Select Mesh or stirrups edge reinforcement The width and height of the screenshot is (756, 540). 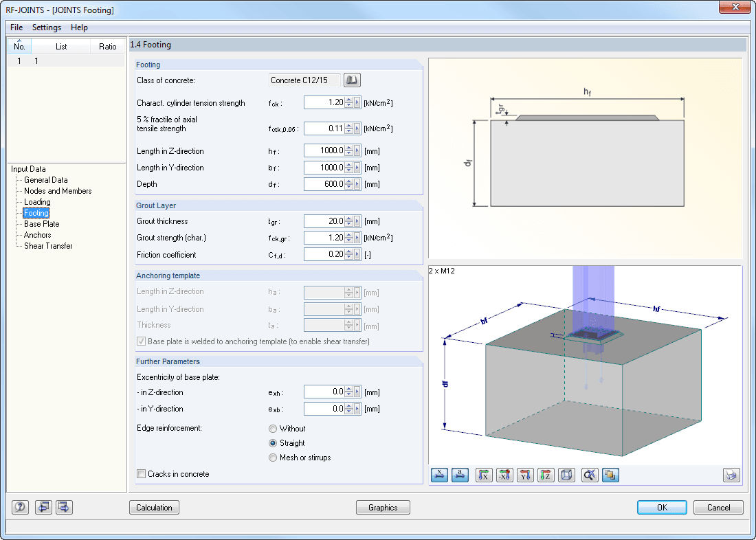click(273, 458)
